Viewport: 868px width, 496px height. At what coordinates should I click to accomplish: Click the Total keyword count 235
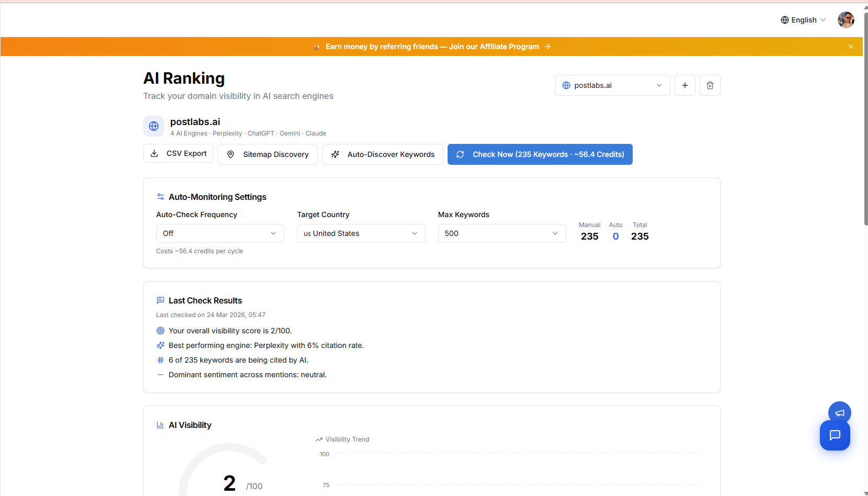point(640,236)
